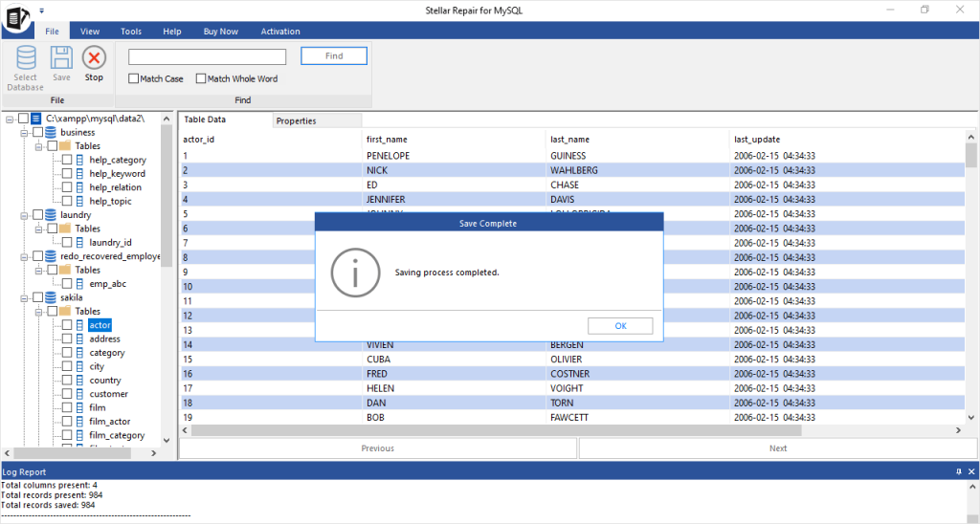Click the pin icon on Log Report panel

tap(959, 471)
